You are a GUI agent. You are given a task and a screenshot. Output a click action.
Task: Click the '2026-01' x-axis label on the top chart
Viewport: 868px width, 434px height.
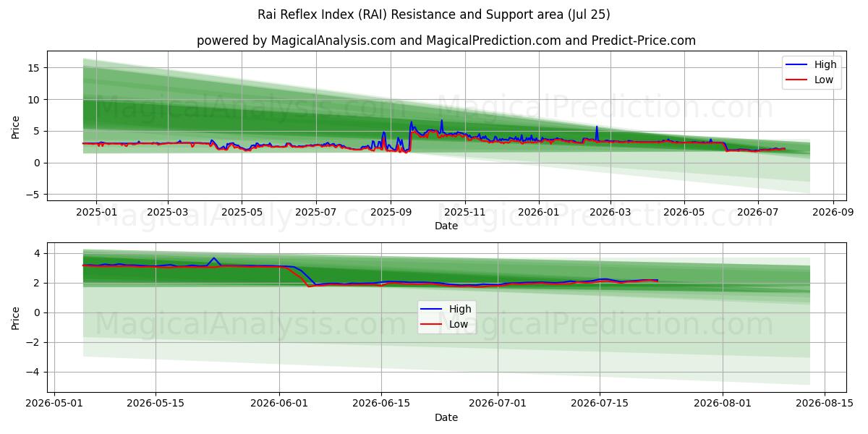[539, 212]
